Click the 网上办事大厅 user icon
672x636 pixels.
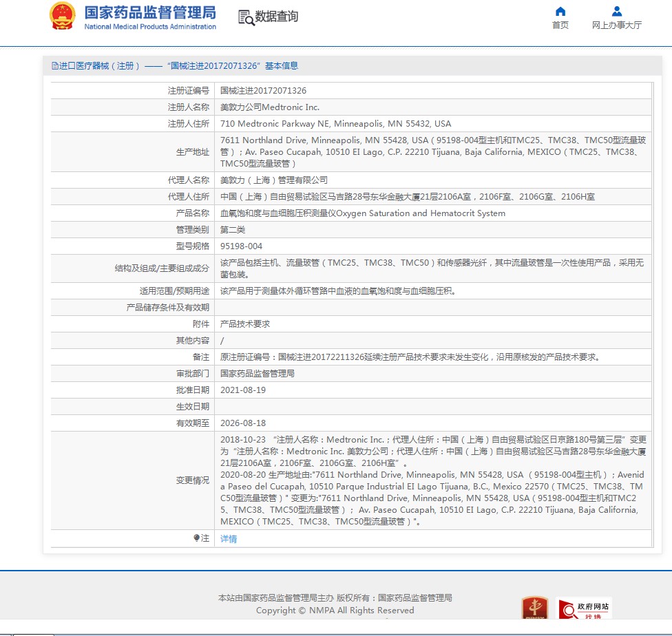pos(617,11)
